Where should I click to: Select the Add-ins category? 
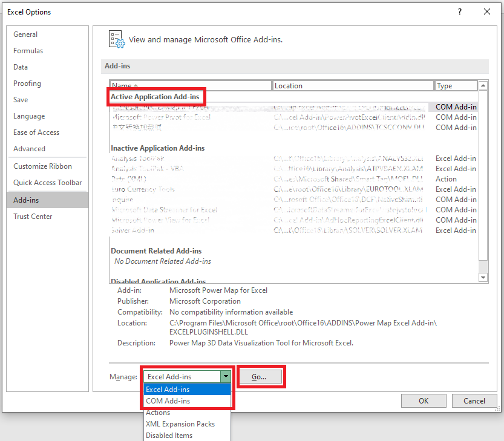[48, 200]
